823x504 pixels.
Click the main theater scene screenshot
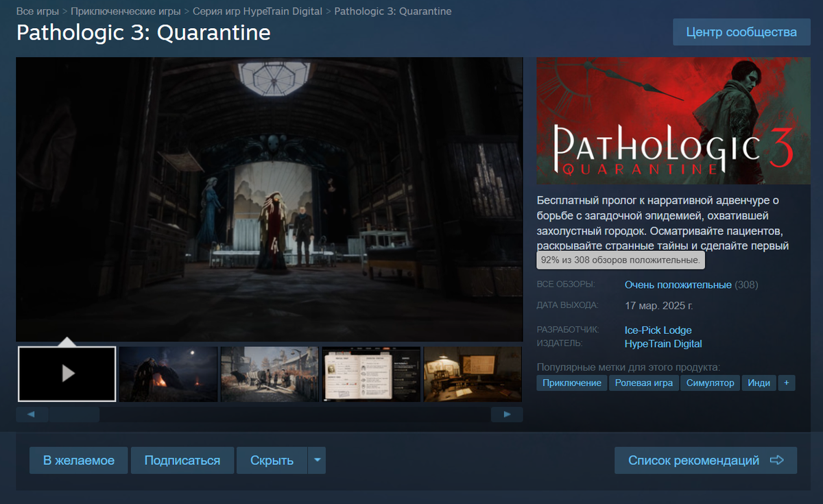270,199
